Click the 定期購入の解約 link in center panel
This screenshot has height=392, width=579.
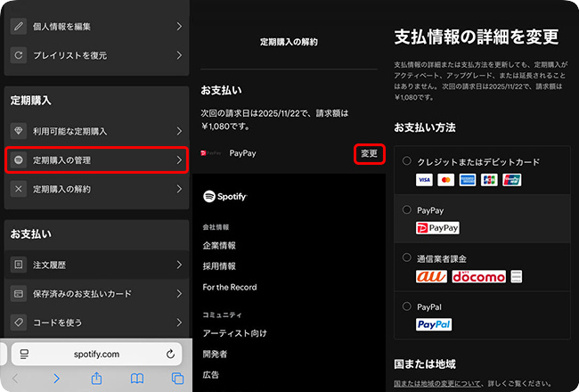289,42
